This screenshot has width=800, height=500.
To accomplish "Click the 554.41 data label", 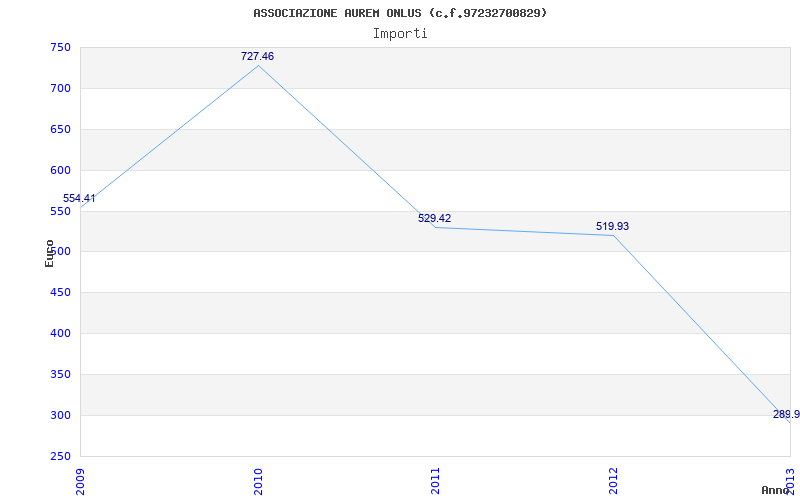I will coord(79,198).
